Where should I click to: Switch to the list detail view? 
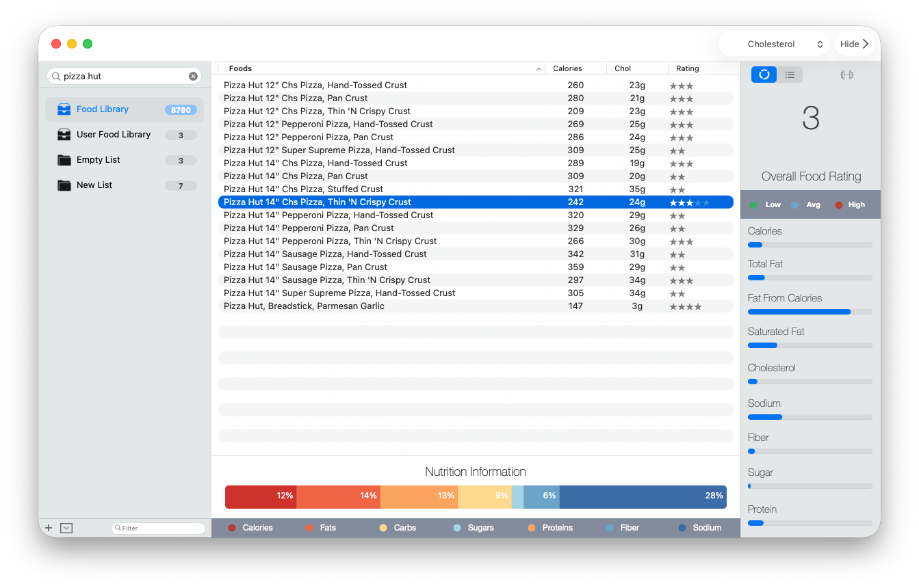pos(790,75)
